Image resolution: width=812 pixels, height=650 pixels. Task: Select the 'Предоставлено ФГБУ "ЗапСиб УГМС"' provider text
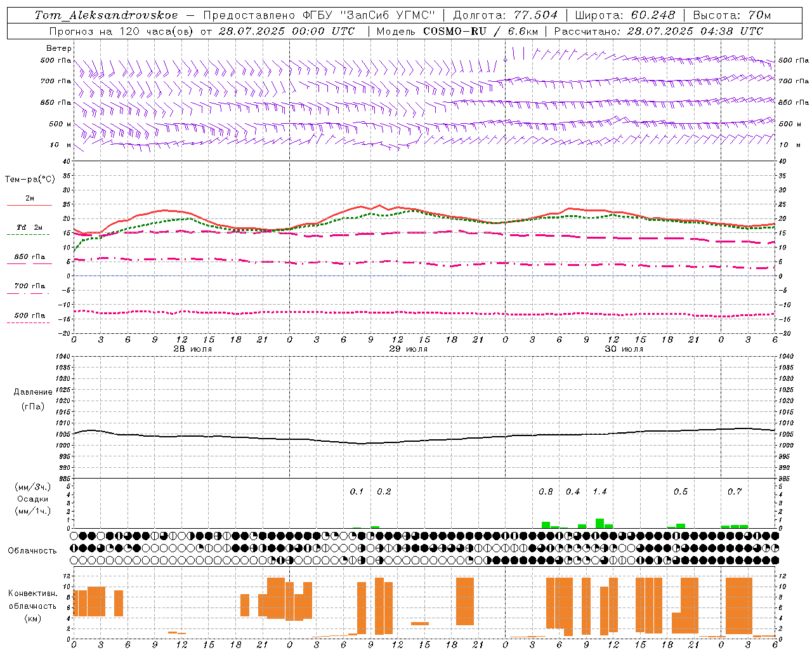click(319, 15)
